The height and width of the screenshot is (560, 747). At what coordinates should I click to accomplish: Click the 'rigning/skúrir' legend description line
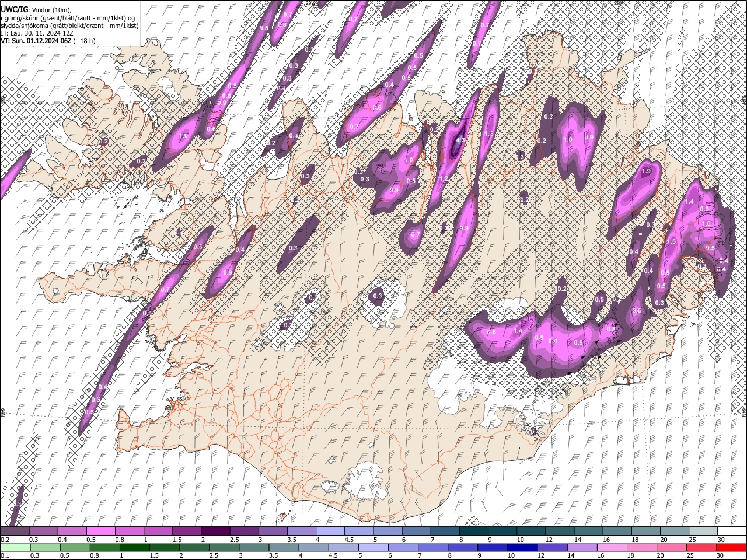(x=68, y=18)
